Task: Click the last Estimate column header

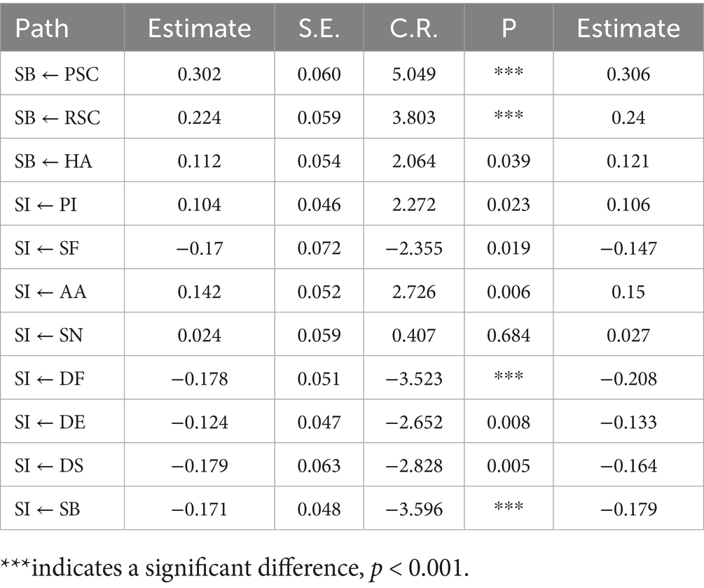Action: point(628,28)
